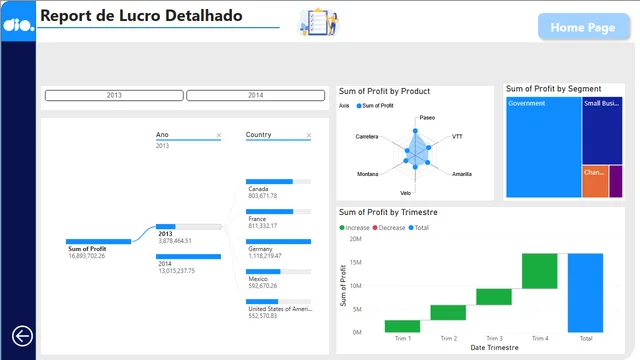Viewport: 640px width, 360px height.
Task: Click the Sum of Profit by Segment title
Action: pos(553,89)
